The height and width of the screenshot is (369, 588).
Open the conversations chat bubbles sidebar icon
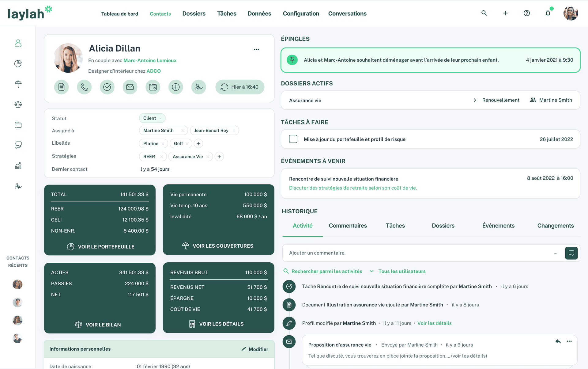18,145
